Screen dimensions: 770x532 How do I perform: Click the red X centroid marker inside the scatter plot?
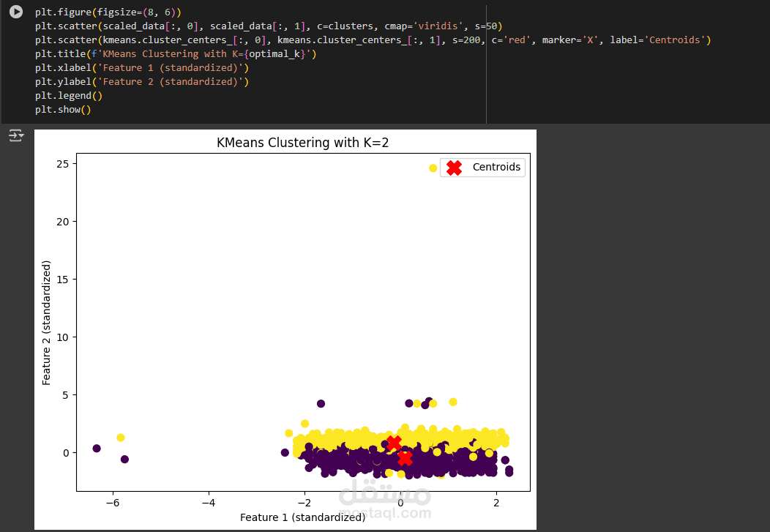click(x=394, y=443)
